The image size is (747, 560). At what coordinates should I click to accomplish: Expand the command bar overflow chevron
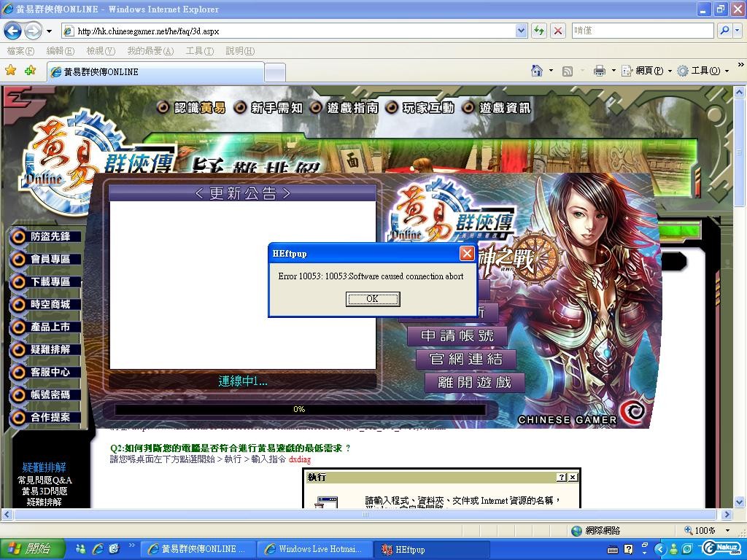[741, 64]
